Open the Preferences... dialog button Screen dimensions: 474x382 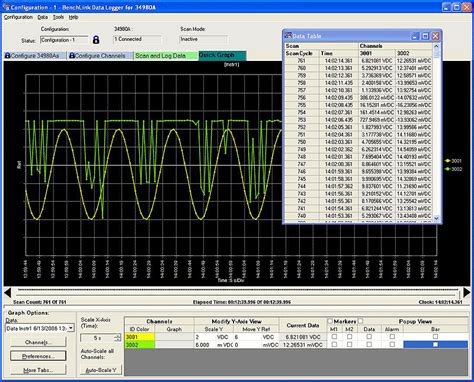[x=38, y=356]
